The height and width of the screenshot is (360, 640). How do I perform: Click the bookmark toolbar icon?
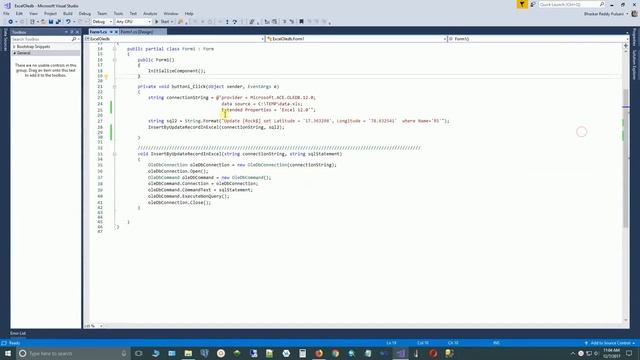pyautogui.click(x=301, y=22)
